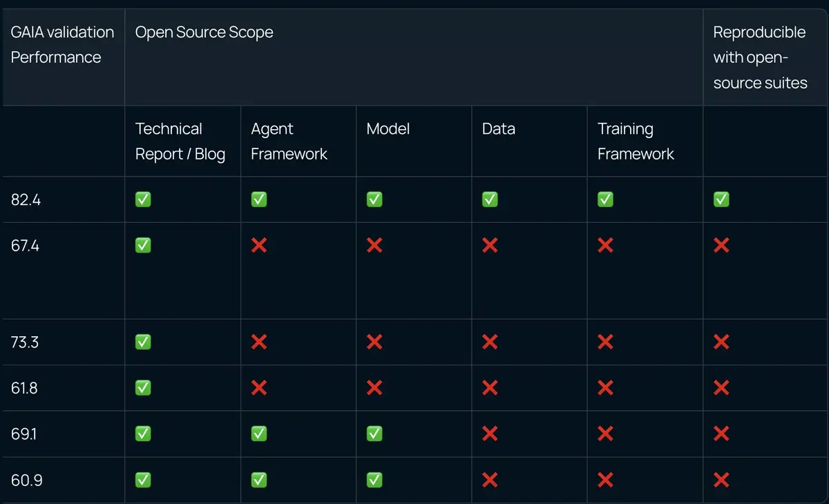
Task: Click the green check in 82.4 Model column
Action: click(374, 200)
